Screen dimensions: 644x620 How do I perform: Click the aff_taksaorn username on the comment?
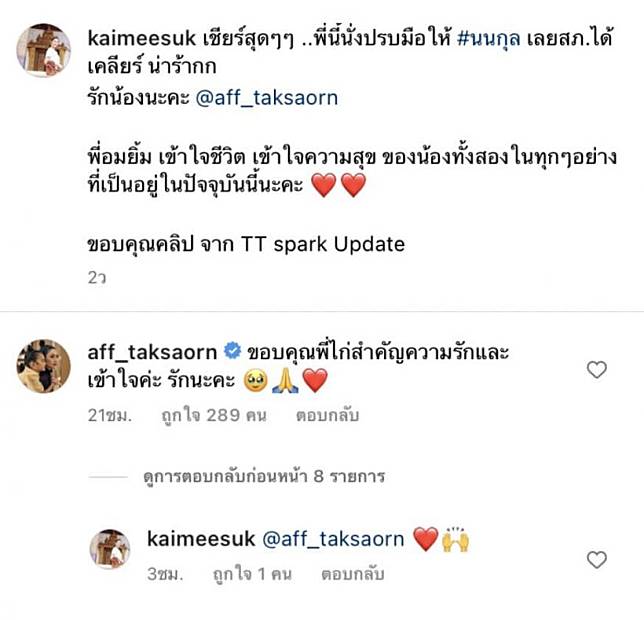click(x=152, y=352)
